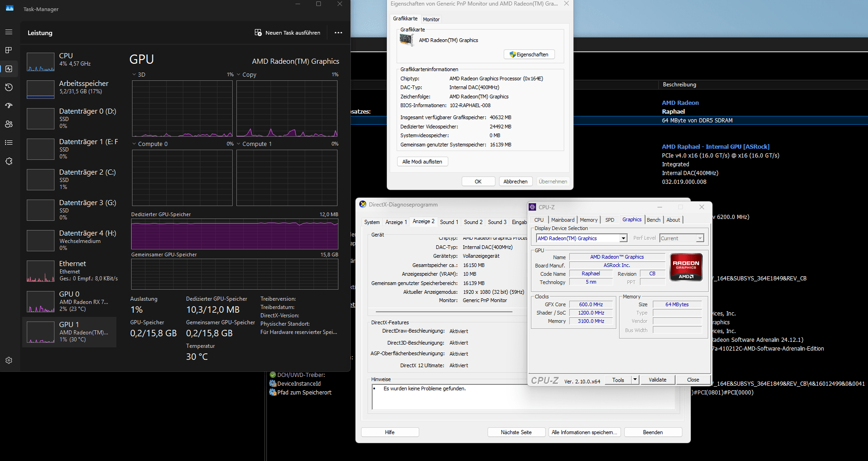Click the horizontal scrollbar under Gerät info

point(444,312)
